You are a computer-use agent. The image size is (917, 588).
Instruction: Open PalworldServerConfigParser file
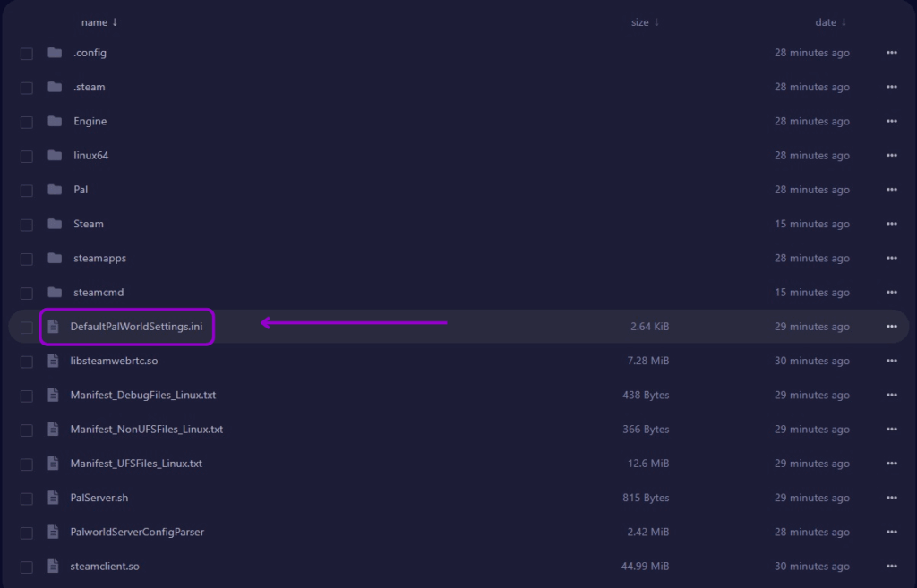137,532
